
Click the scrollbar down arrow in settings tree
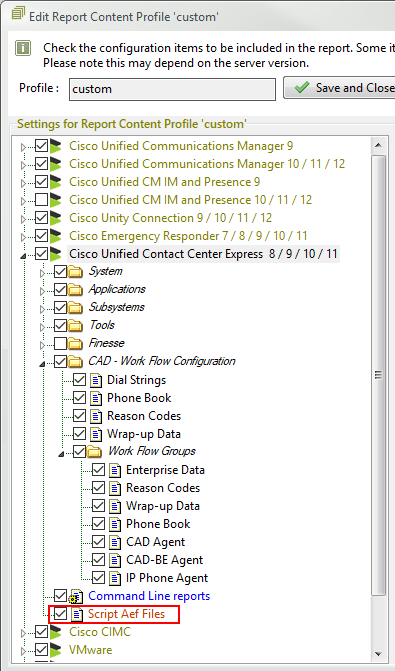[378, 654]
